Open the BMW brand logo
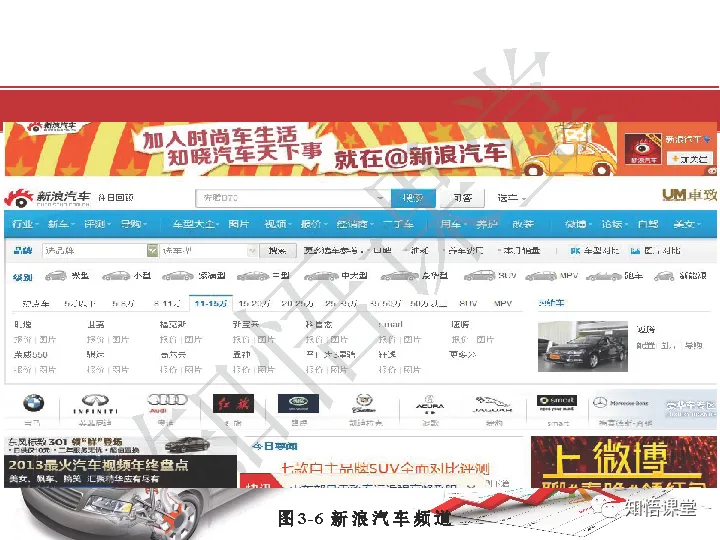The height and width of the screenshot is (540, 720). (34, 404)
